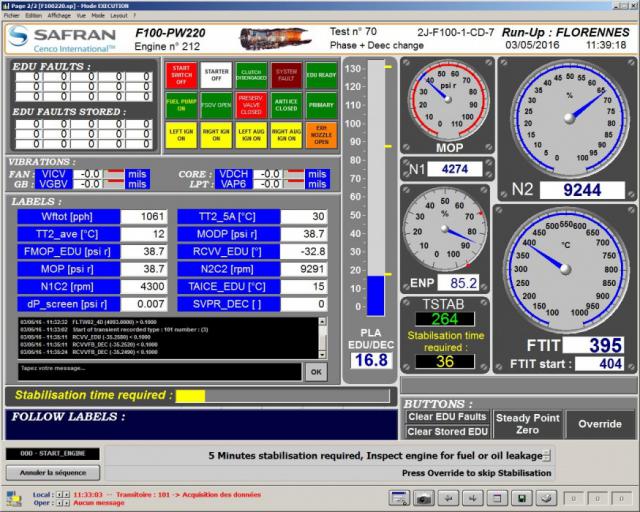
Task: Open the Layout menu
Action: 119,16
